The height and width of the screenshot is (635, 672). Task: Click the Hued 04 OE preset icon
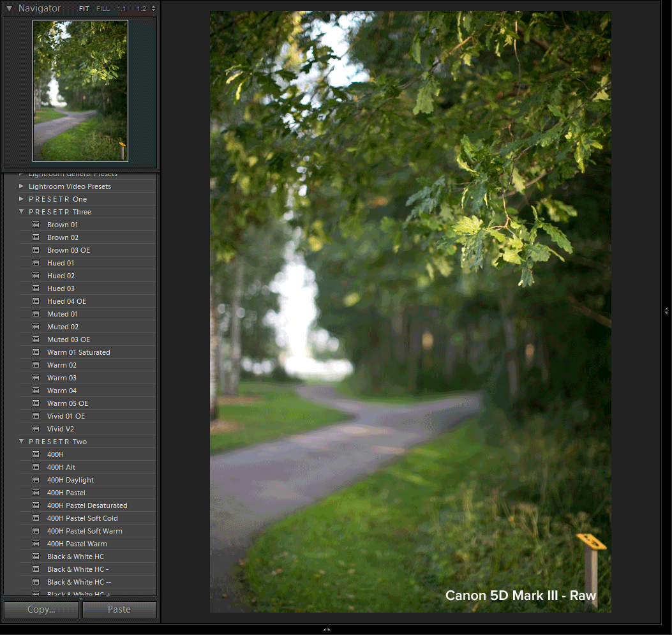click(x=37, y=301)
